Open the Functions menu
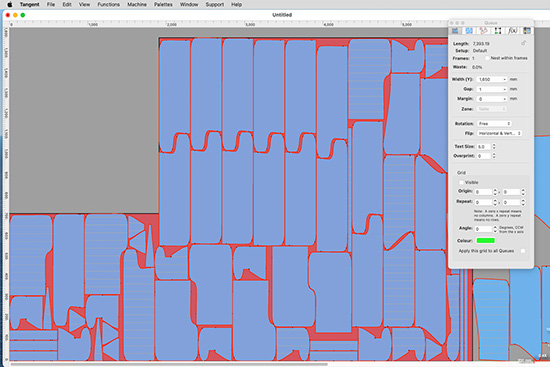Viewport: 550px width, 367px height. point(108,5)
